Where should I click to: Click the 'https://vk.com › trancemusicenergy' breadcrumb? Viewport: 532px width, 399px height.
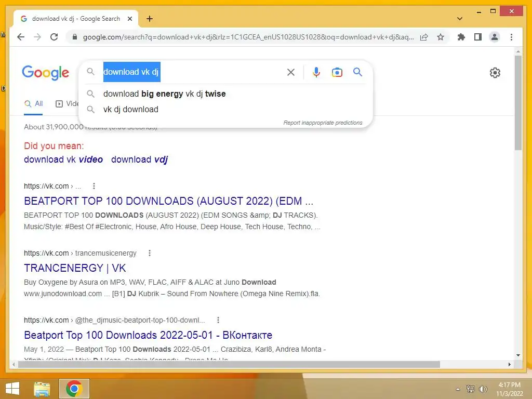[80, 253]
